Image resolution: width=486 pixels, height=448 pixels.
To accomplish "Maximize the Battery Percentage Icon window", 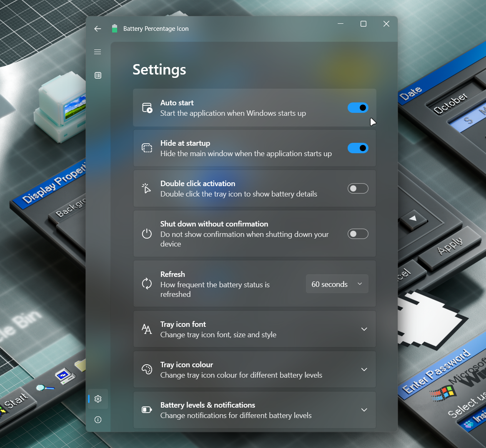I will [x=363, y=24].
